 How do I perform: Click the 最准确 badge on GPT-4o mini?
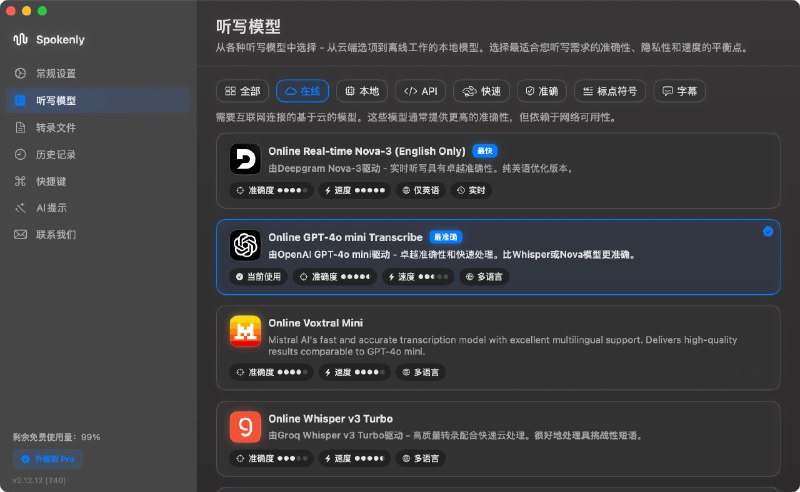pos(445,237)
